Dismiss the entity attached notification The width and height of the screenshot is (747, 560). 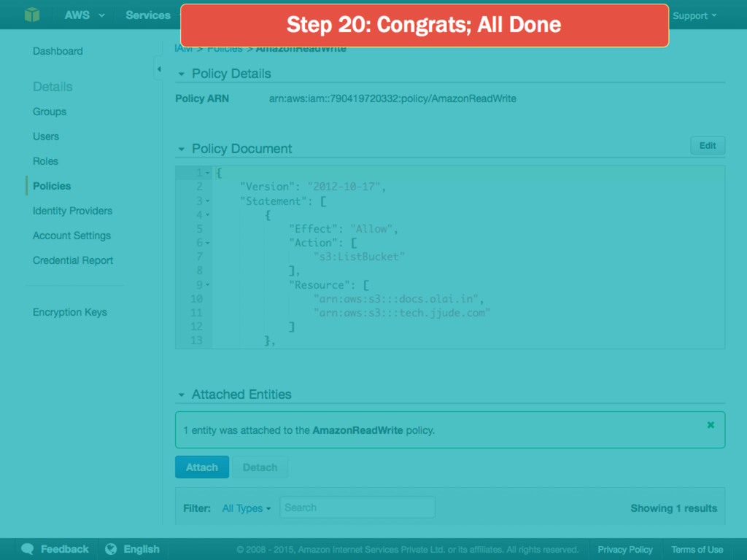(711, 425)
